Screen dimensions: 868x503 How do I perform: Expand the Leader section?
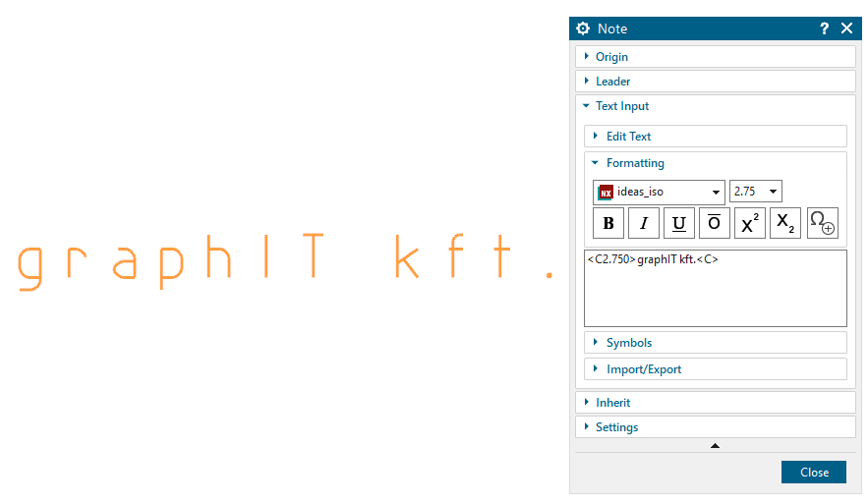click(x=613, y=82)
